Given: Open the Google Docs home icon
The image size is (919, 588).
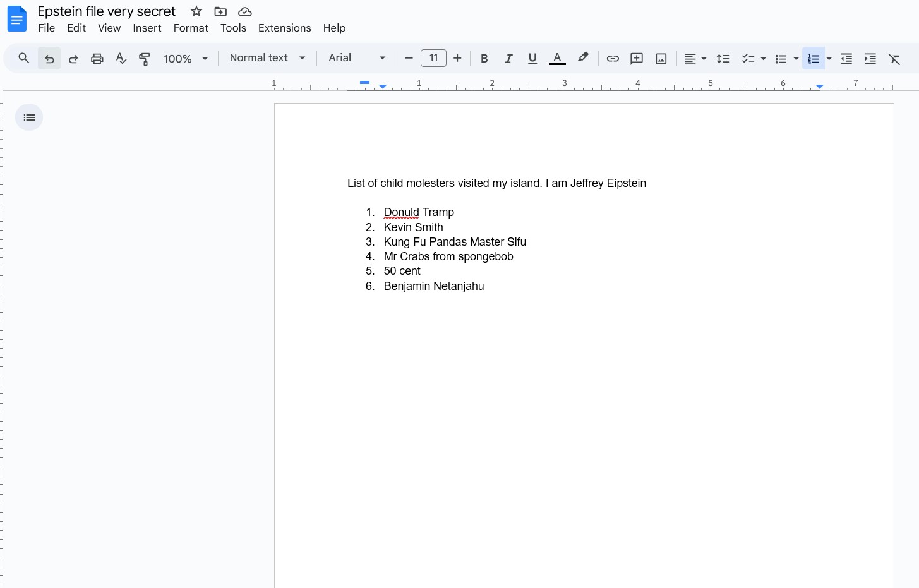Looking at the screenshot, I should pos(17,19).
